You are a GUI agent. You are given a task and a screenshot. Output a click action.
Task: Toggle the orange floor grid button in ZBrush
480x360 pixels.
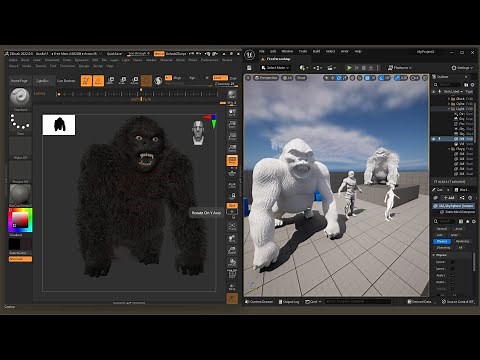[232, 160]
